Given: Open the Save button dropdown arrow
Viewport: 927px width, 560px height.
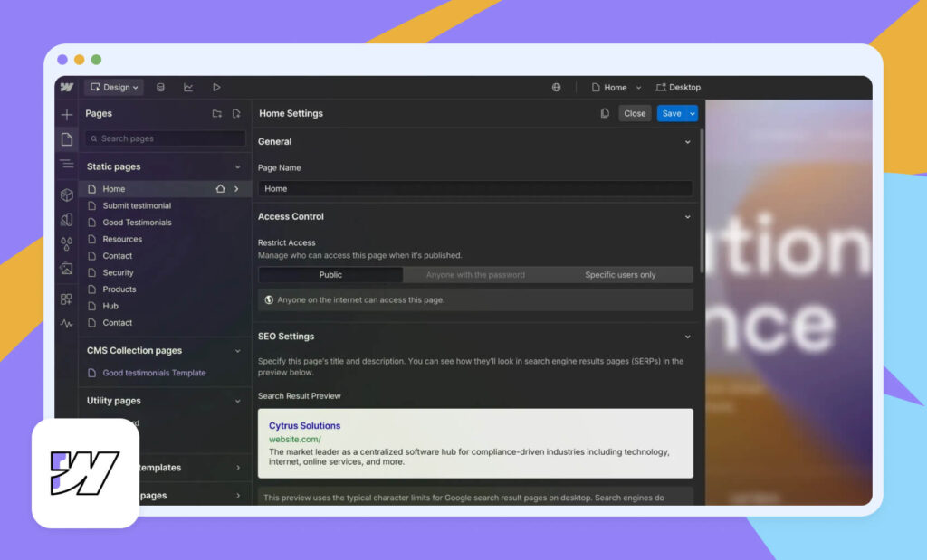Looking at the screenshot, I should (693, 113).
